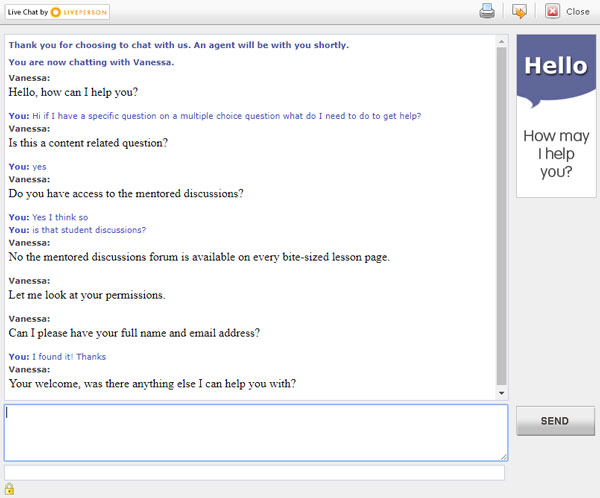Click 'Your welcome, was there anything else' message
Screen dimensions: 600x498
point(152,384)
